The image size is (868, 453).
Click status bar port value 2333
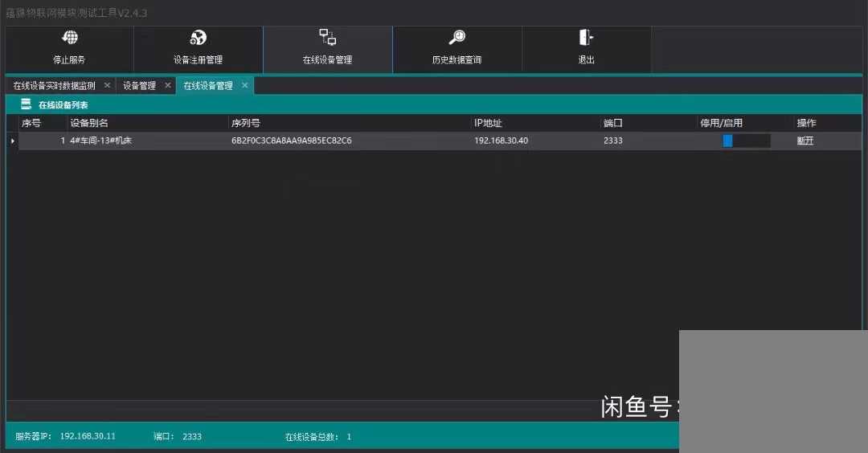[x=192, y=436]
